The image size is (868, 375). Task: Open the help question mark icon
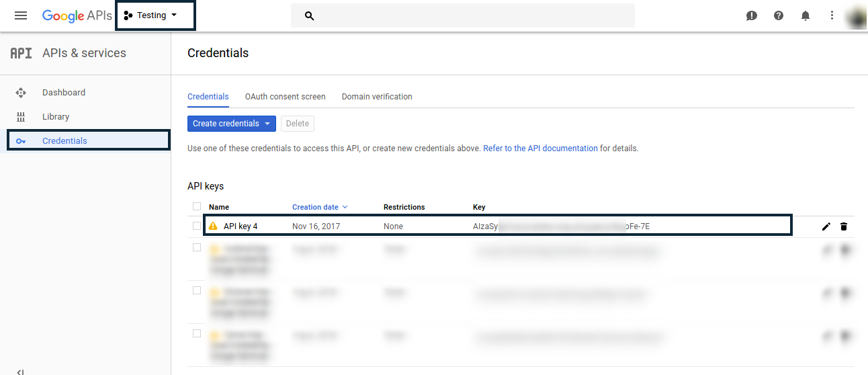(x=779, y=15)
